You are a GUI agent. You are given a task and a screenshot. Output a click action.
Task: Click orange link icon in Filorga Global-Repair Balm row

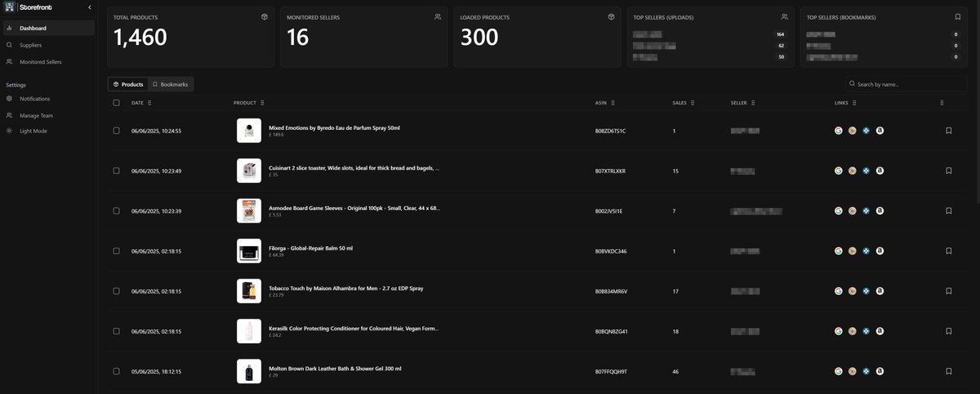[852, 251]
